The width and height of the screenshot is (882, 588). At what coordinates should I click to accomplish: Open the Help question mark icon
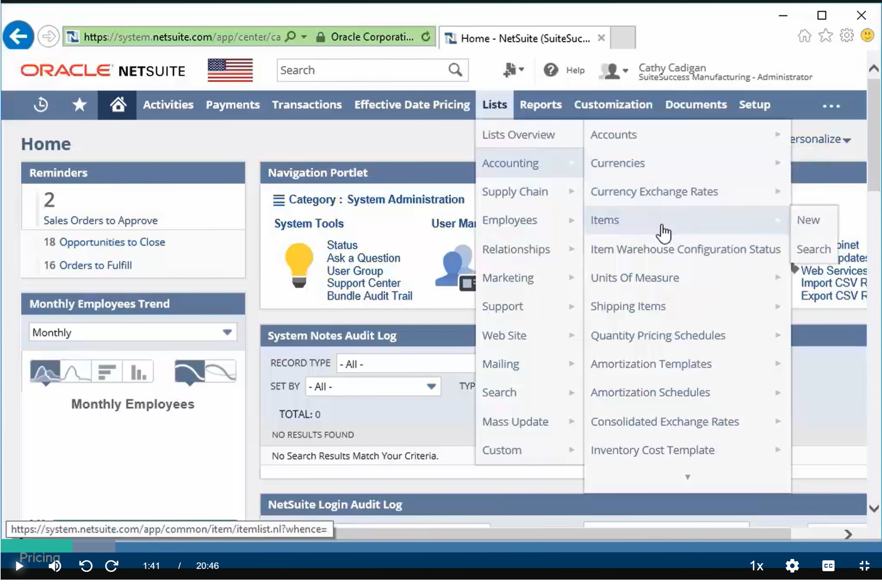coord(551,70)
